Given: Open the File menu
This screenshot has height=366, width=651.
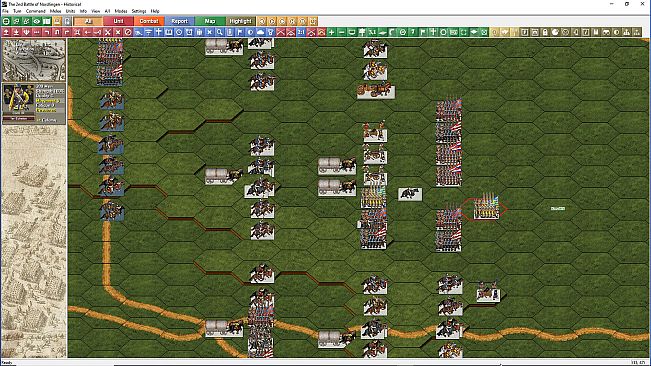Looking at the screenshot, I should point(5,11).
